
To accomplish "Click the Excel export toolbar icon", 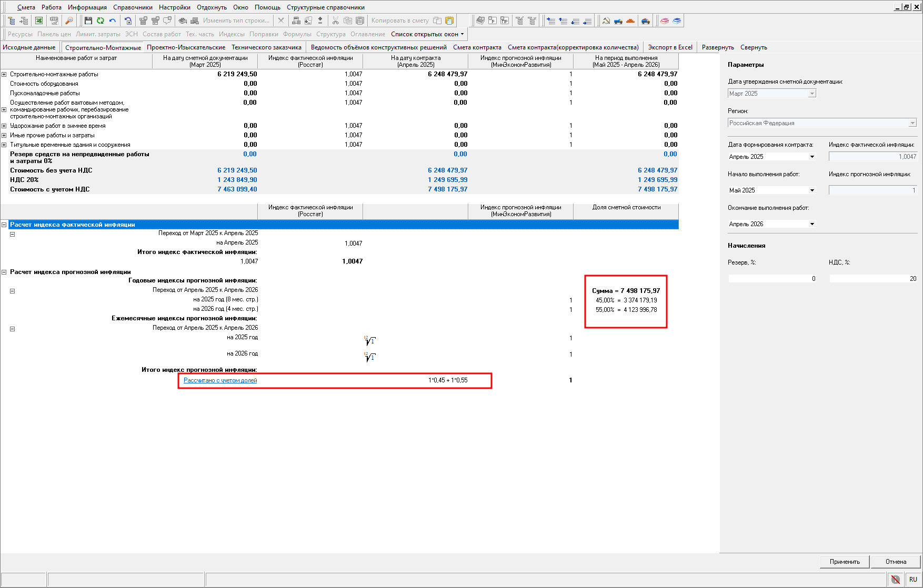I will tap(39, 21).
